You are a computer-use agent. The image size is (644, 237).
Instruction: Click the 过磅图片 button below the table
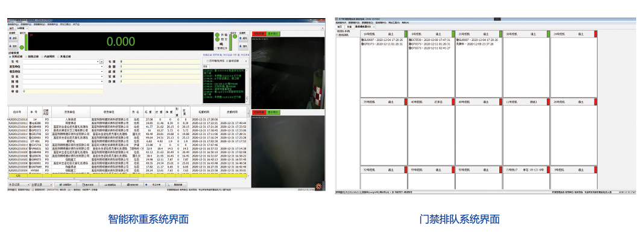[65, 185]
